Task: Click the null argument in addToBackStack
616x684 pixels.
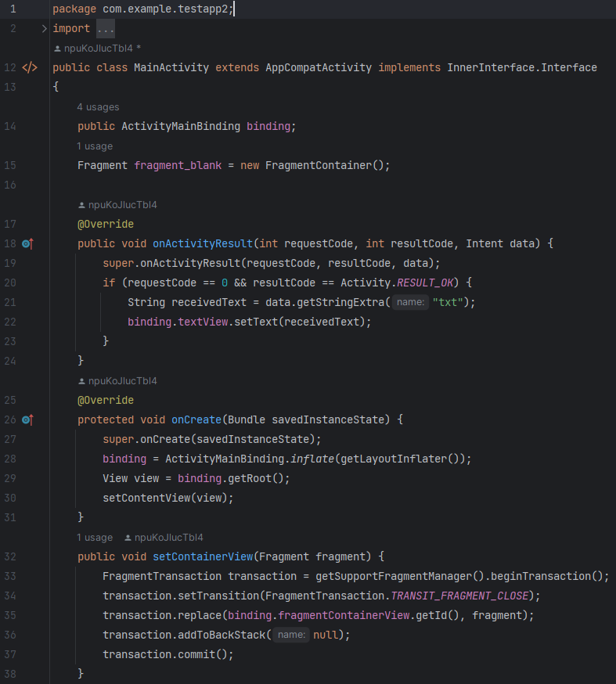Action: (326, 635)
